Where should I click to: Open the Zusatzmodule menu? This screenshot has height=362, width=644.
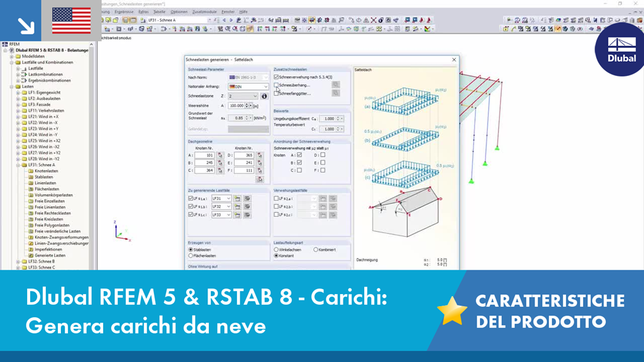coord(204,12)
